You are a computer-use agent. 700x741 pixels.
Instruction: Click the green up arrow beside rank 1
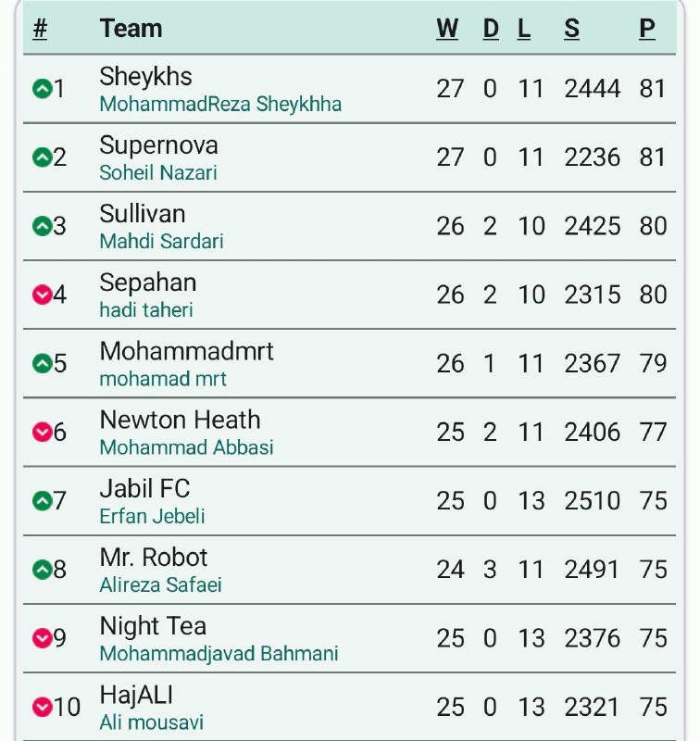coord(42,89)
